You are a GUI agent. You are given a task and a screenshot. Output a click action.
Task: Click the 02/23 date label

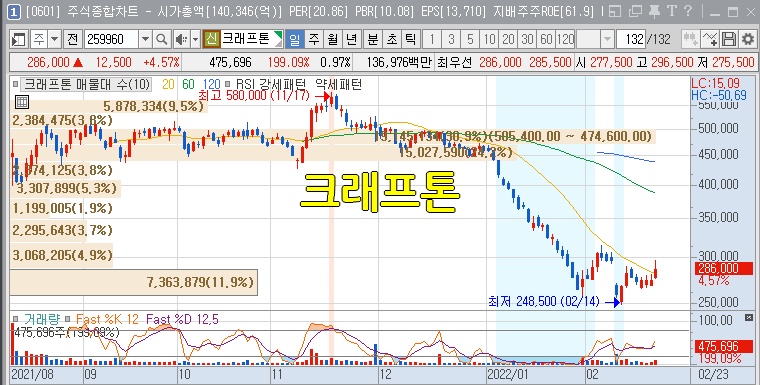coord(712,375)
